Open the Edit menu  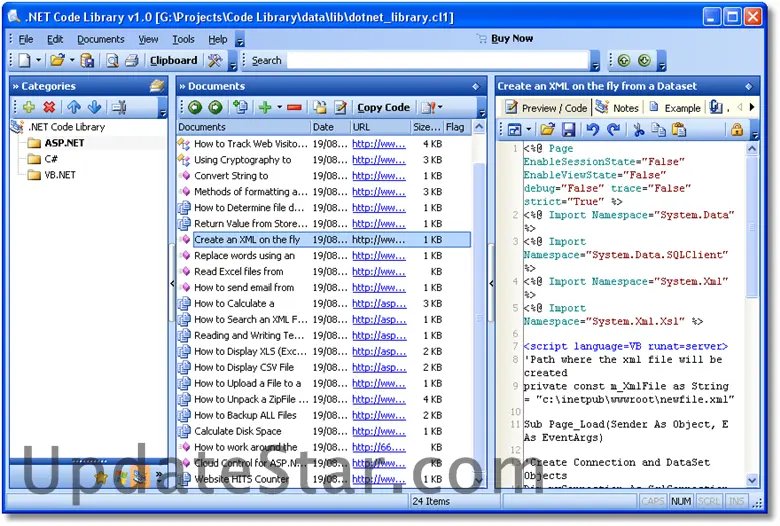point(55,39)
